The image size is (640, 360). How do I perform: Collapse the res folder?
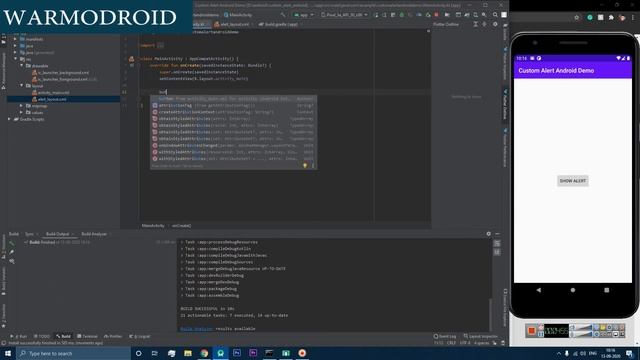(16, 59)
